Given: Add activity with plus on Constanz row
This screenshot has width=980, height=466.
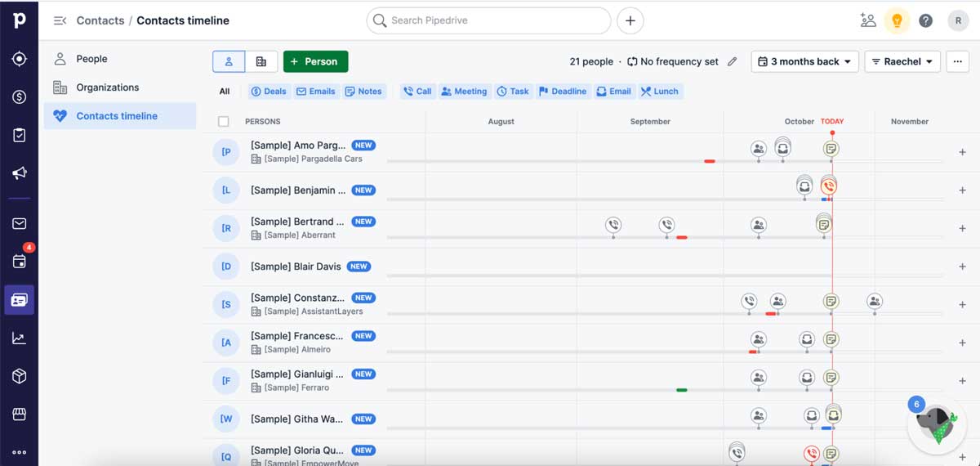Looking at the screenshot, I should pyautogui.click(x=962, y=305).
